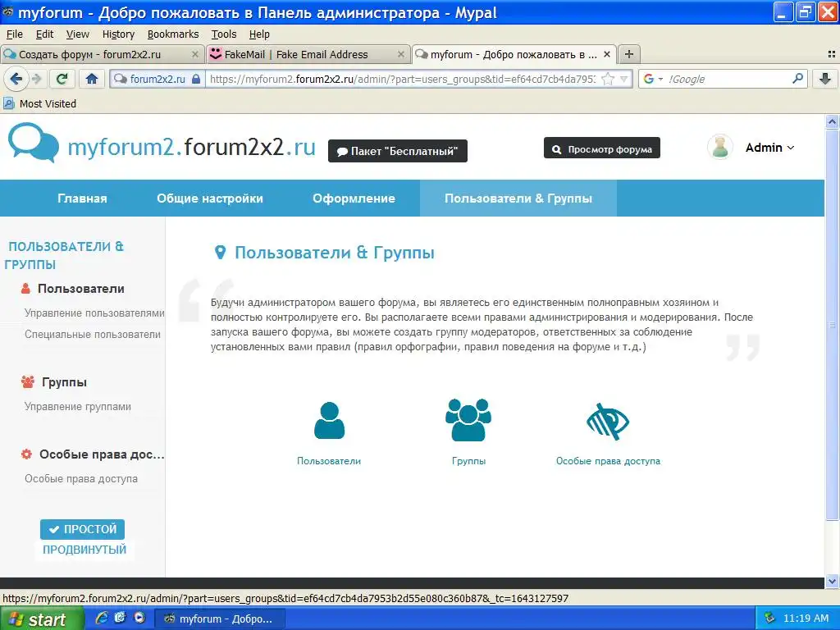
Task: Click the URL address field
Action: 403,80
